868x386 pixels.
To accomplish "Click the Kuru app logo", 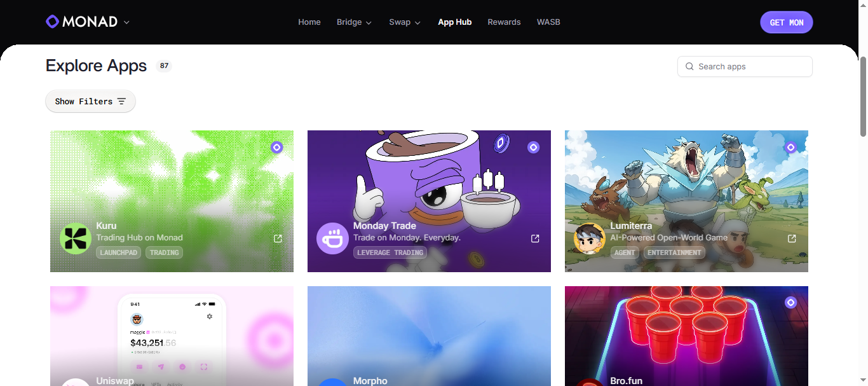I will coord(76,238).
